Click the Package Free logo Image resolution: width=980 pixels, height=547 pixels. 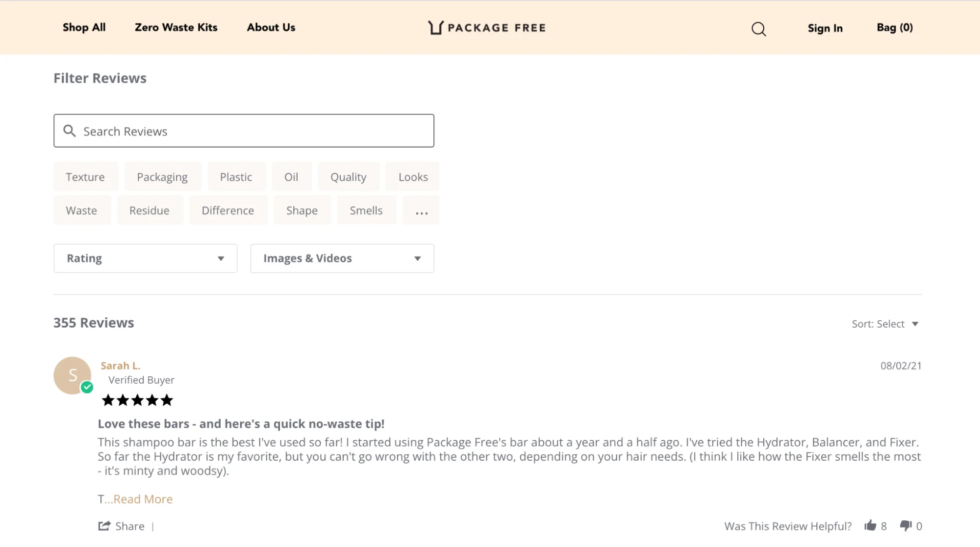pos(486,27)
